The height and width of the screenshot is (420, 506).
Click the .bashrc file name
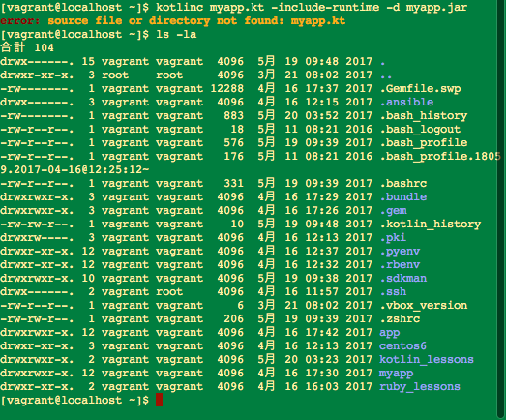click(x=403, y=183)
